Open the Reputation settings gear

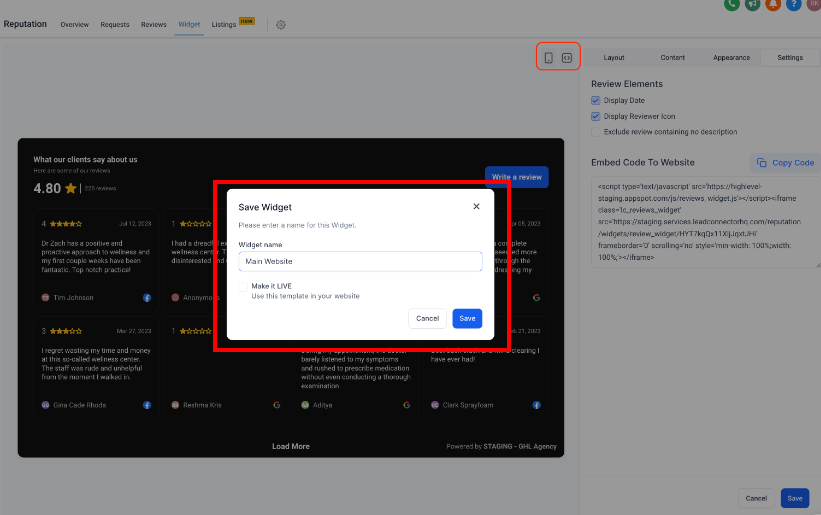(281, 25)
